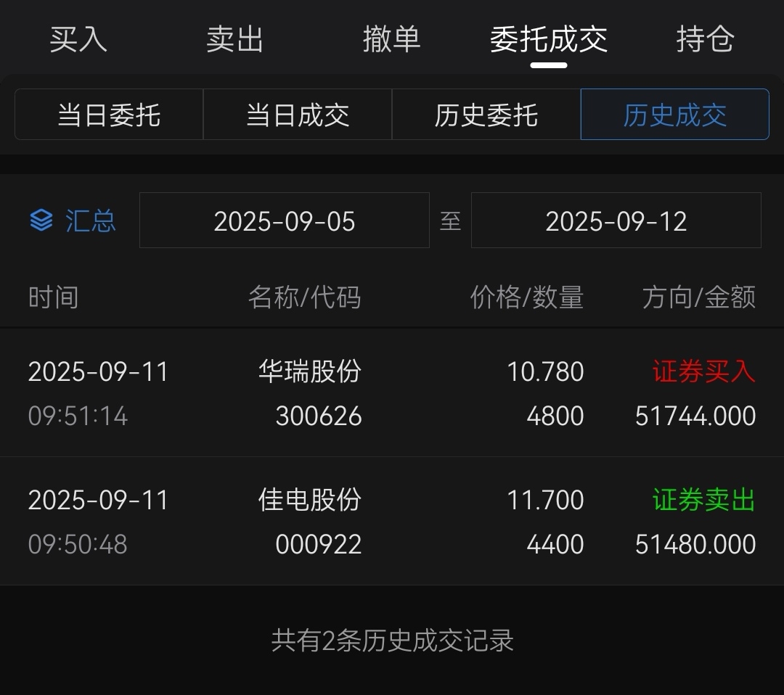The height and width of the screenshot is (695, 784).
Task: Click trade time 09:51:14
Action: 78,416
